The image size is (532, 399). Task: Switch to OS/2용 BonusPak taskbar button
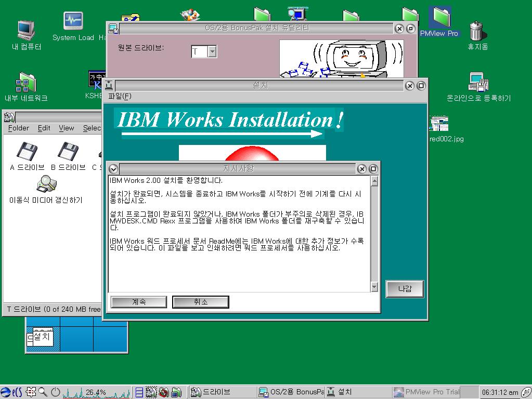[291, 392]
